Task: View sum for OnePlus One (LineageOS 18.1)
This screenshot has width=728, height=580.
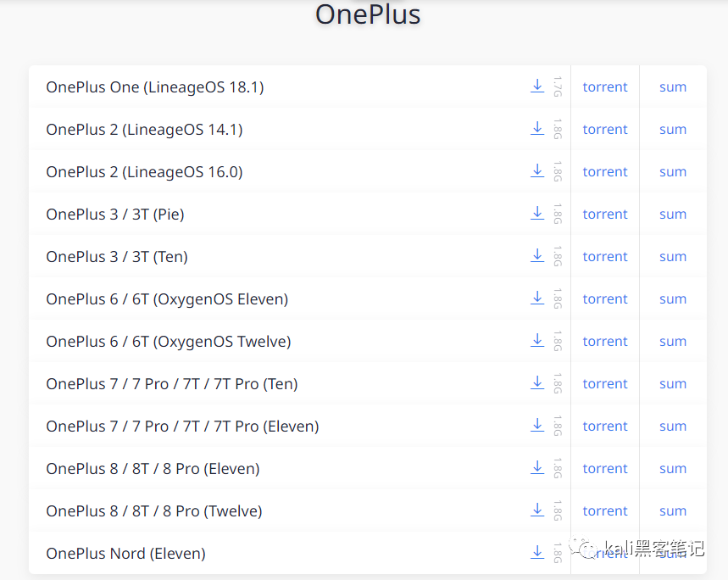Action: pyautogui.click(x=673, y=87)
